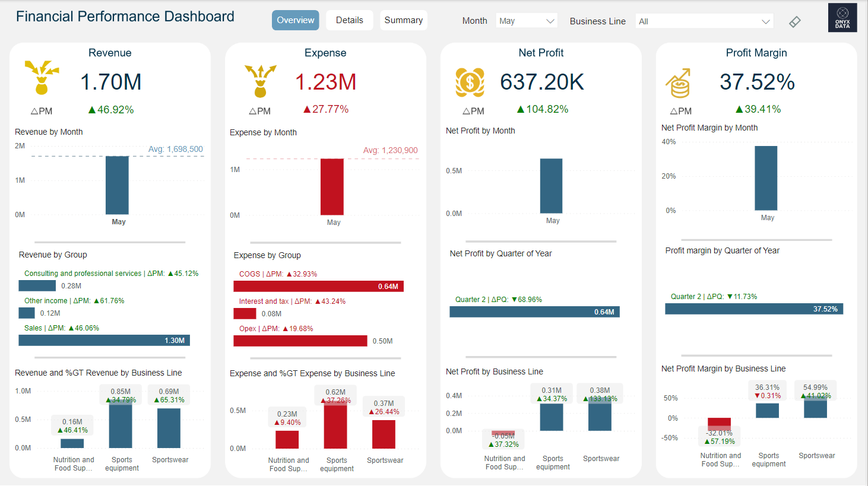
Task: Click the red May expense bar
Action: pyautogui.click(x=332, y=186)
